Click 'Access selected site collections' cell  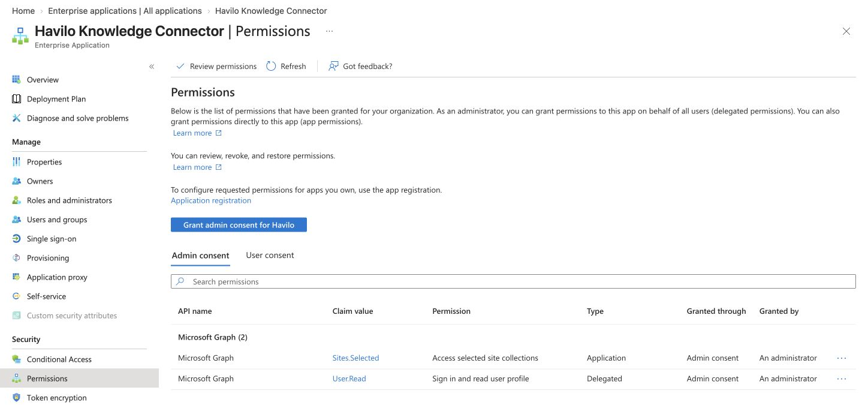click(485, 358)
